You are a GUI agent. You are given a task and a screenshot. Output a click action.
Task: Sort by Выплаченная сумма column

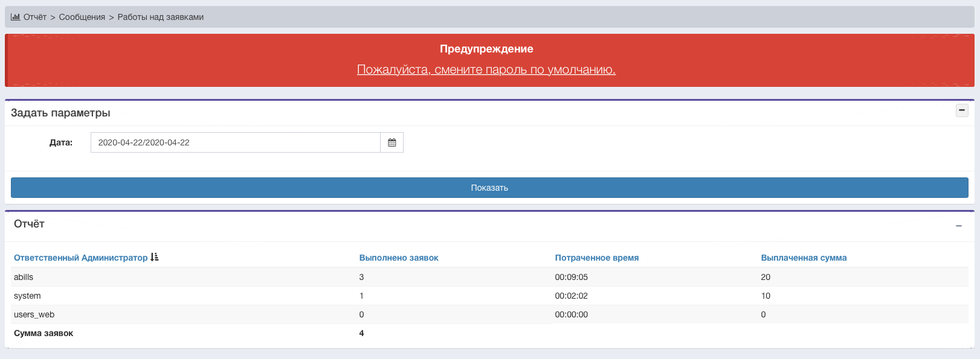click(804, 258)
